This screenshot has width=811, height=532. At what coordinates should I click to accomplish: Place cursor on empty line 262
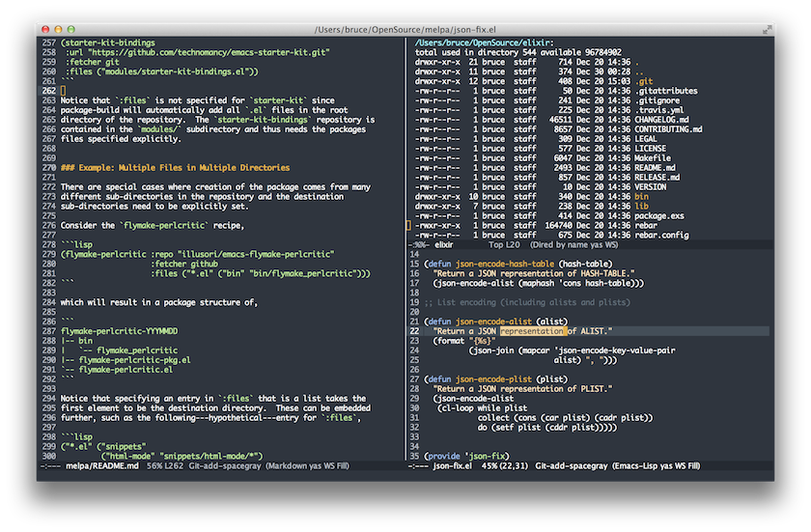63,91
